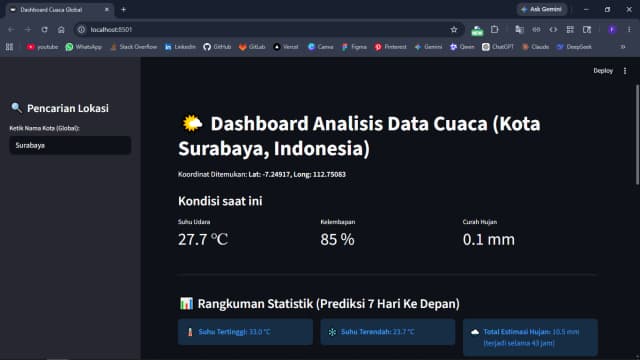View site information icon beside localhost
The width and height of the screenshot is (640, 360).
(x=81, y=29)
